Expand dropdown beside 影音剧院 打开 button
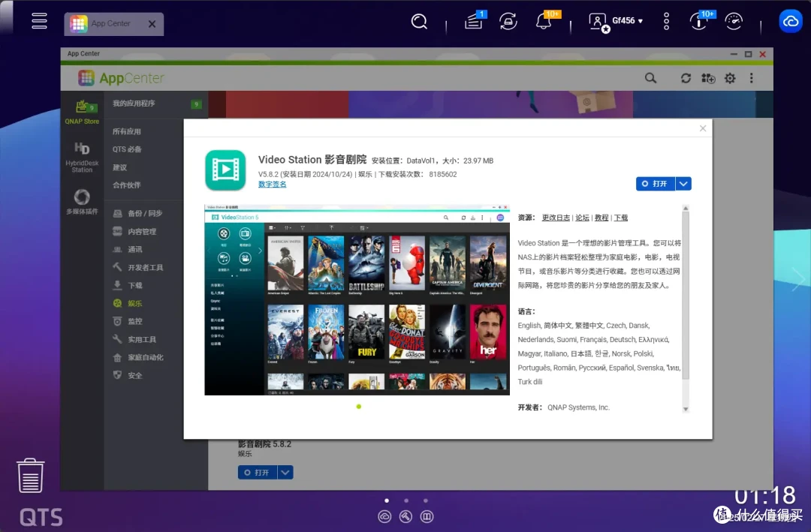Screen dimensions: 811x532 285,473
